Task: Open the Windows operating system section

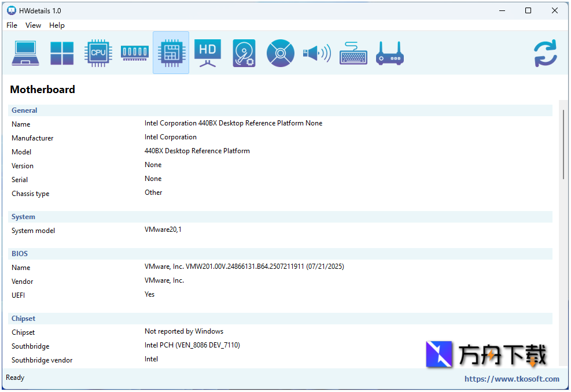Action: pyautogui.click(x=62, y=53)
